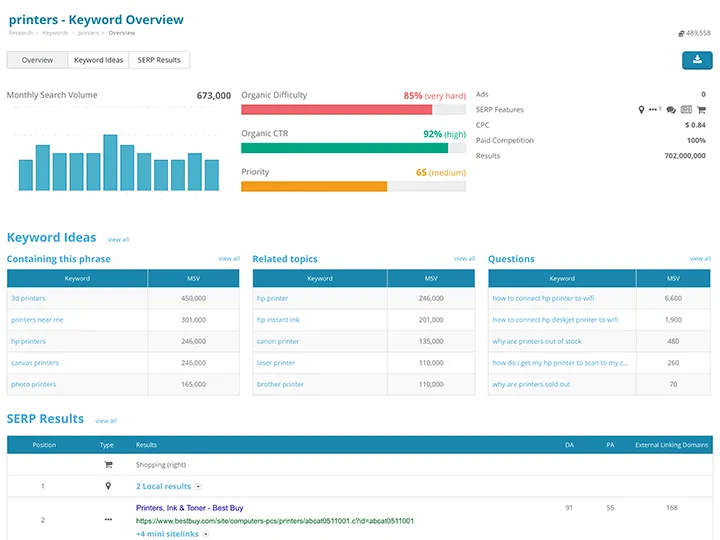720x540 pixels.
Task: Click the news card icon in SERP Features
Action: pyautogui.click(x=686, y=110)
